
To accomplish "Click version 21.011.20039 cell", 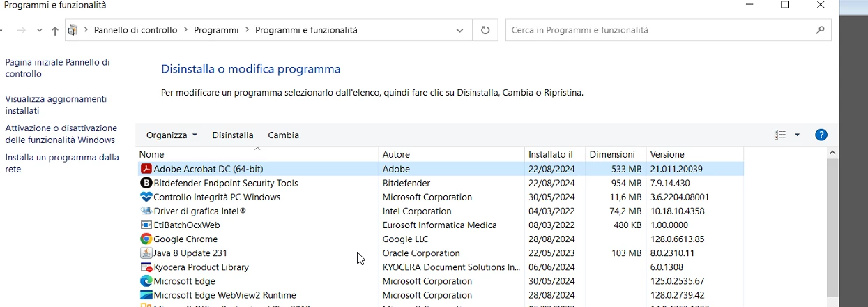I will pos(676,169).
